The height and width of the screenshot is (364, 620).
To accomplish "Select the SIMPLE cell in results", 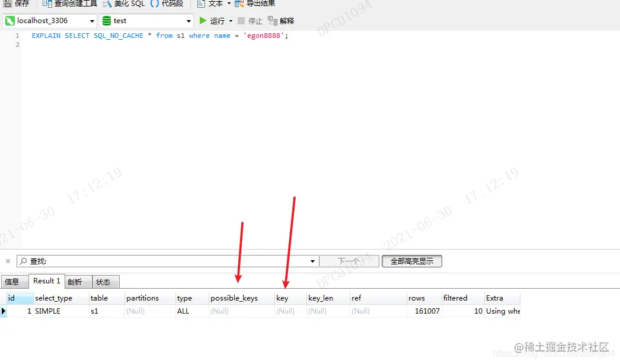I will (61, 311).
